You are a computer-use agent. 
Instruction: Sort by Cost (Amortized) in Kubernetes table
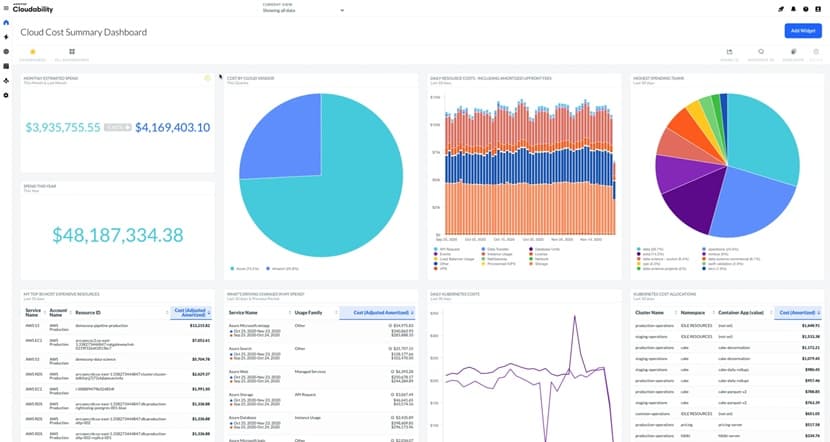798,313
